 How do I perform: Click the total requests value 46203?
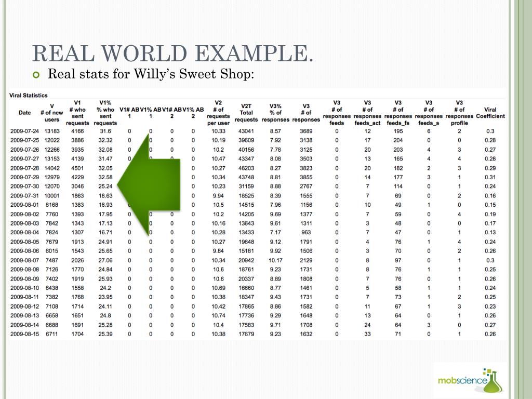click(x=246, y=168)
